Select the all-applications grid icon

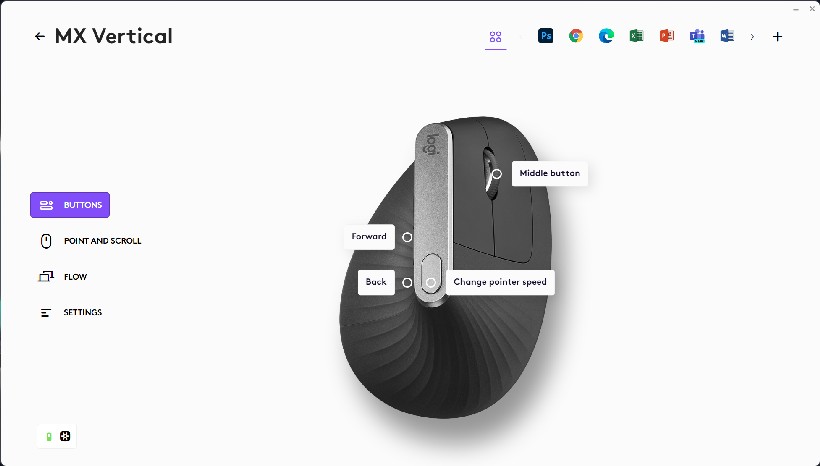point(495,37)
